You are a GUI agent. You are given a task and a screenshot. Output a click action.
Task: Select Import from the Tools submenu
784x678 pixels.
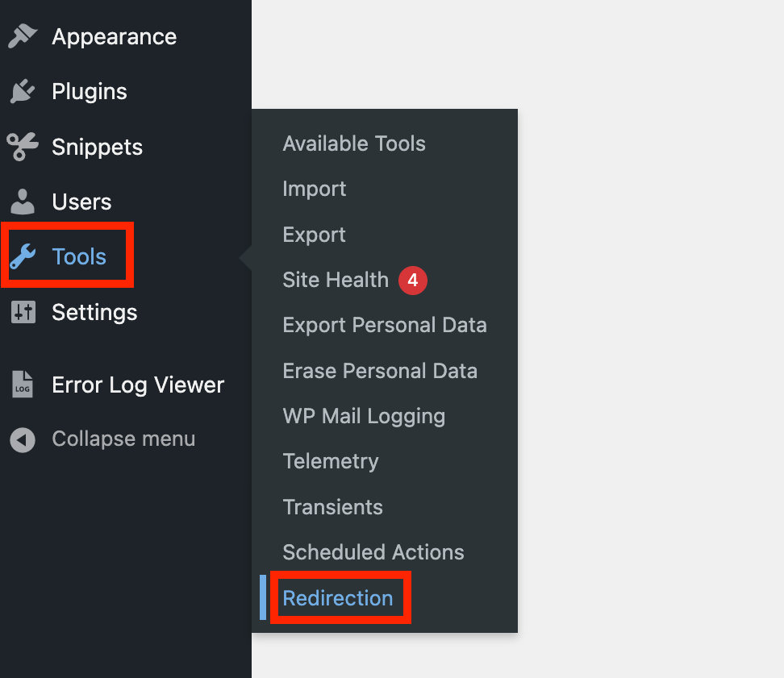(315, 189)
